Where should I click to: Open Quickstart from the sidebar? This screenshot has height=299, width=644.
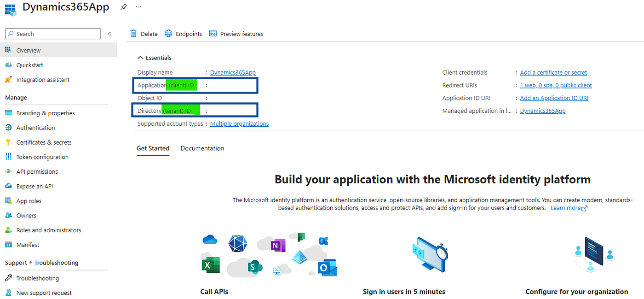coord(30,65)
